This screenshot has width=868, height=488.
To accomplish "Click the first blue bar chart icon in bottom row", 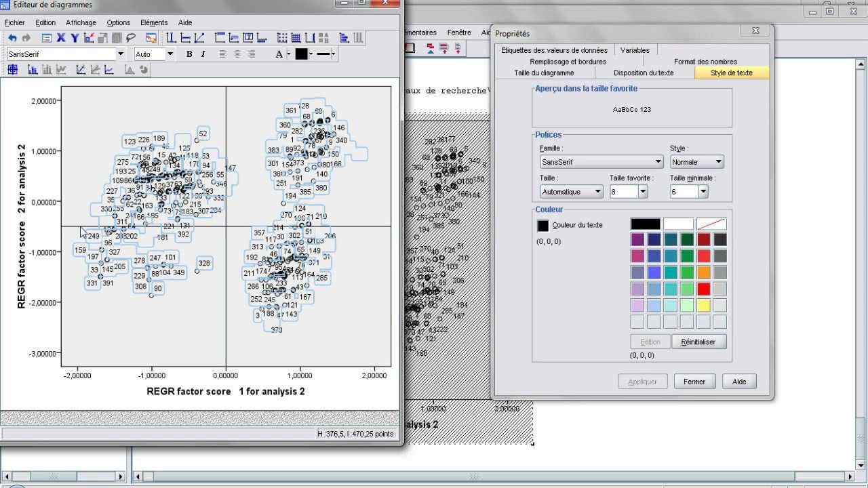I will pyautogui.click(x=33, y=69).
